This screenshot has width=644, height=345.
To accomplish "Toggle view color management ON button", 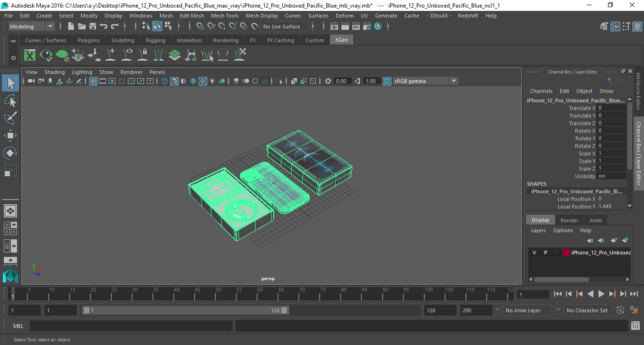I will click(x=387, y=81).
